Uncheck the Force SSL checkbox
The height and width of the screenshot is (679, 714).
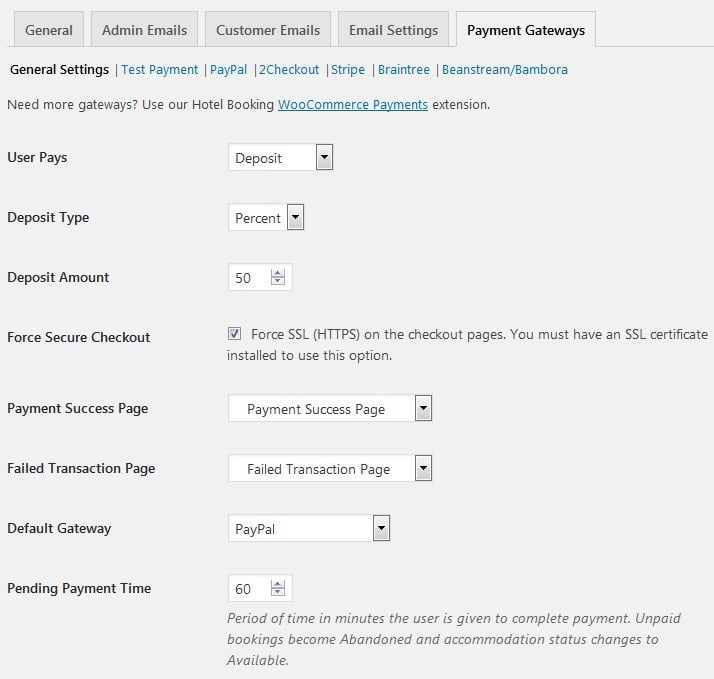tap(235, 334)
